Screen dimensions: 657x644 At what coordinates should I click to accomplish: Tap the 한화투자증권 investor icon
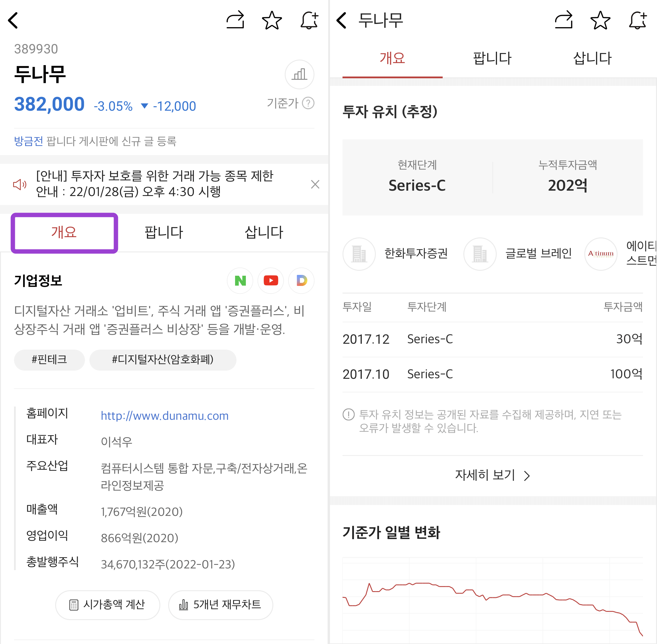pos(359,254)
